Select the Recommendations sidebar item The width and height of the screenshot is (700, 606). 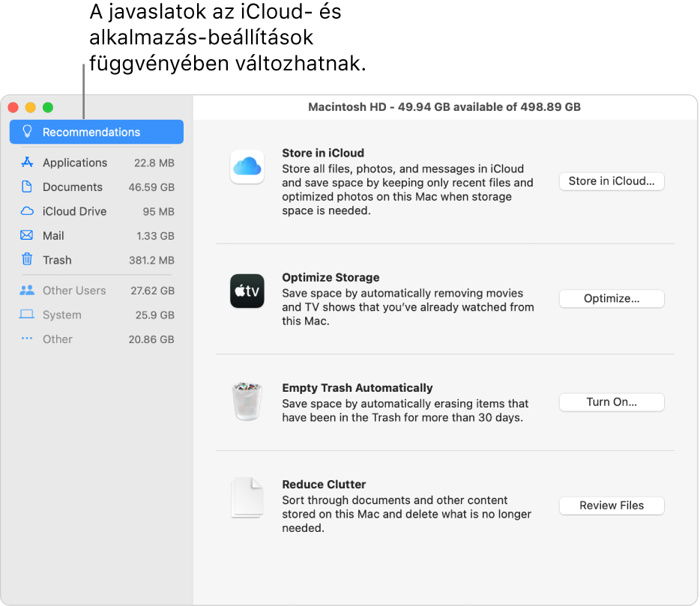pos(97,132)
